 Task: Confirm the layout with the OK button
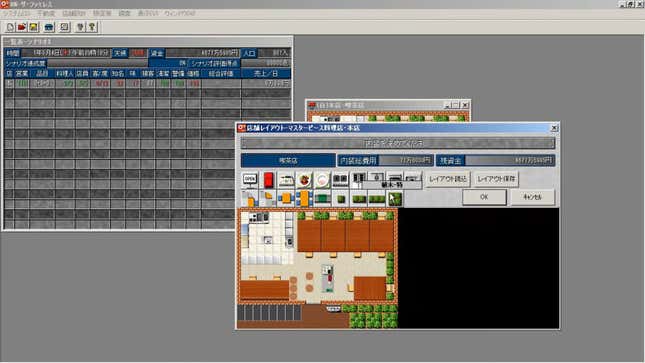(x=484, y=197)
